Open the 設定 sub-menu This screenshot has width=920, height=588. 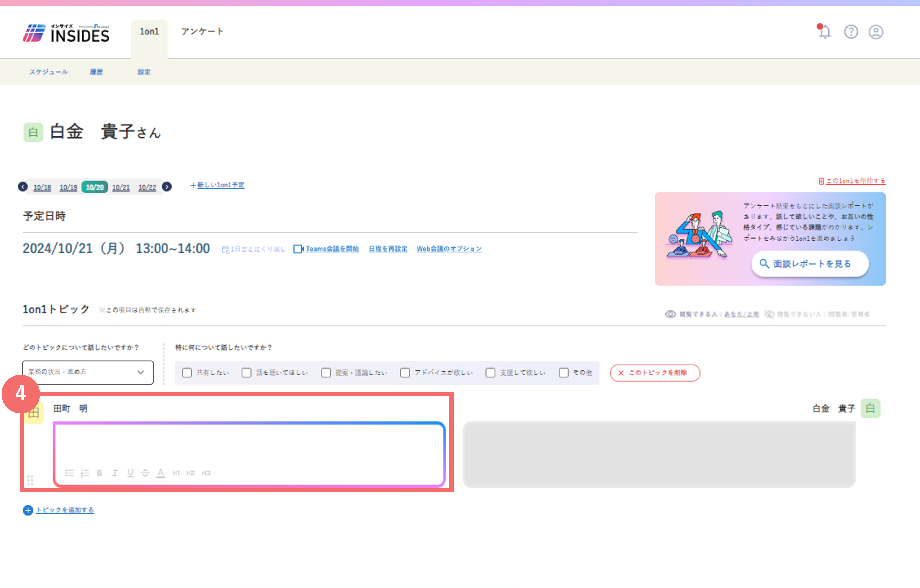click(x=144, y=72)
